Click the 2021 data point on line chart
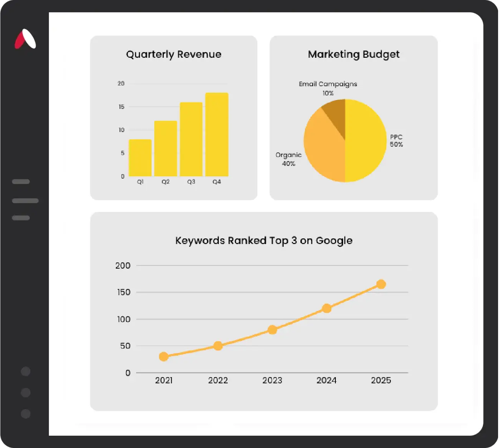This screenshot has width=500, height=448. (x=163, y=357)
